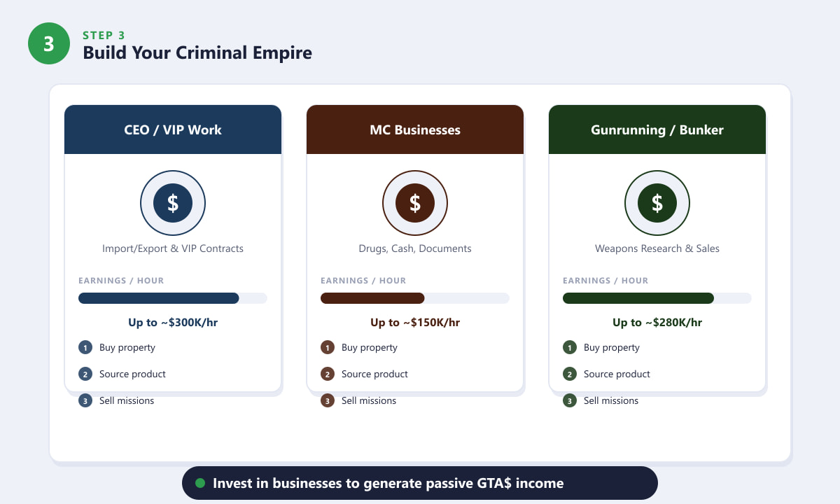Click the 'STEP 3' label
This screenshot has width=840, height=504.
tap(104, 35)
